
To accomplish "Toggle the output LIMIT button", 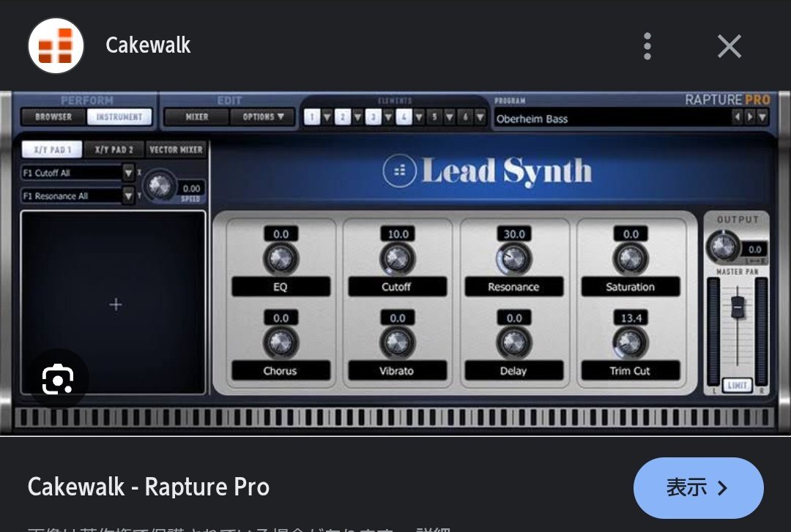I will 737,385.
